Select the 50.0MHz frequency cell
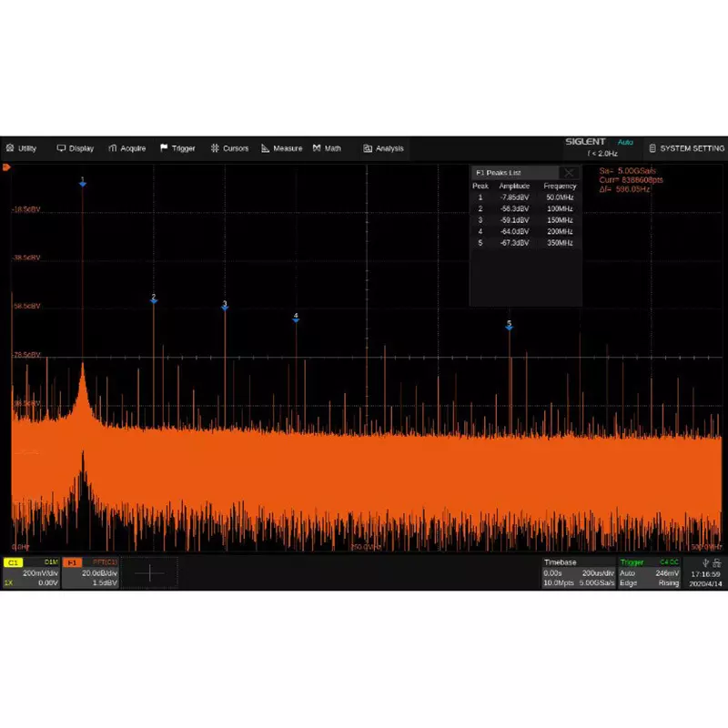The width and height of the screenshot is (728, 728). [x=560, y=197]
